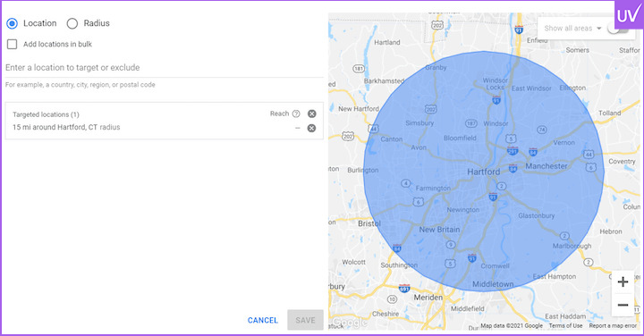Enable Add locations in bulk checkbox
Viewport: 644px width, 336px height.
click(12, 44)
